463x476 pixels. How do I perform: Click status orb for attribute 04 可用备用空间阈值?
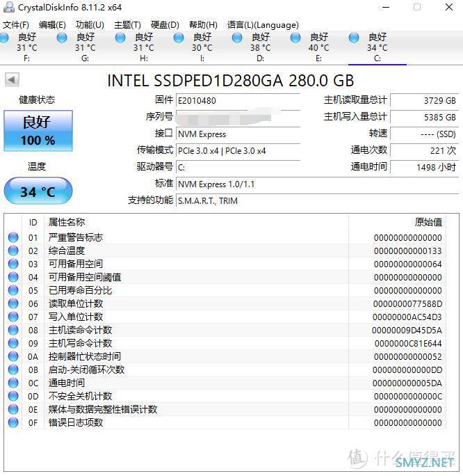point(13,277)
